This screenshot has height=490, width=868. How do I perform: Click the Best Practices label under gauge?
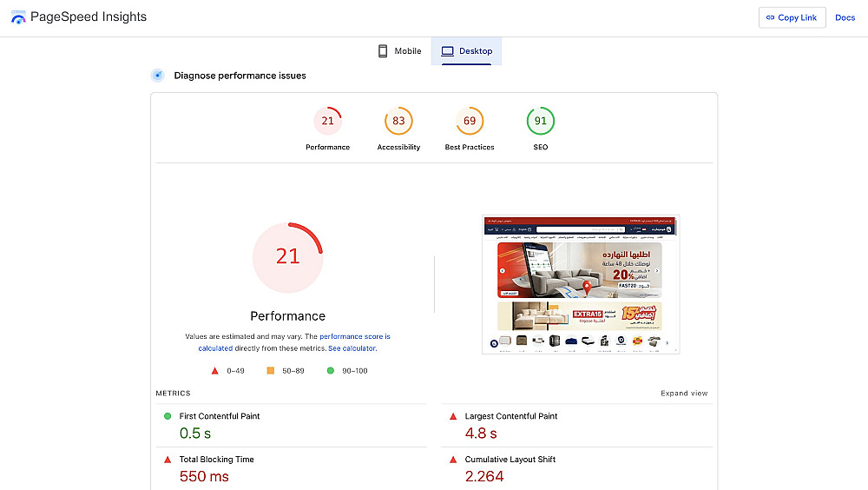coord(470,147)
